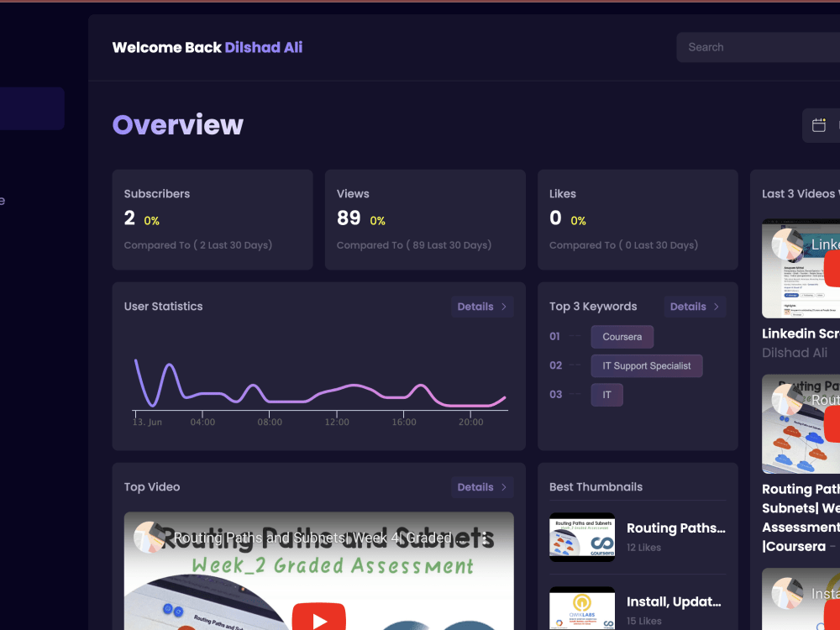Open the Routing Paths thumbnail under Best Thumbnails
Image resolution: width=840 pixels, height=630 pixels.
pos(582,537)
